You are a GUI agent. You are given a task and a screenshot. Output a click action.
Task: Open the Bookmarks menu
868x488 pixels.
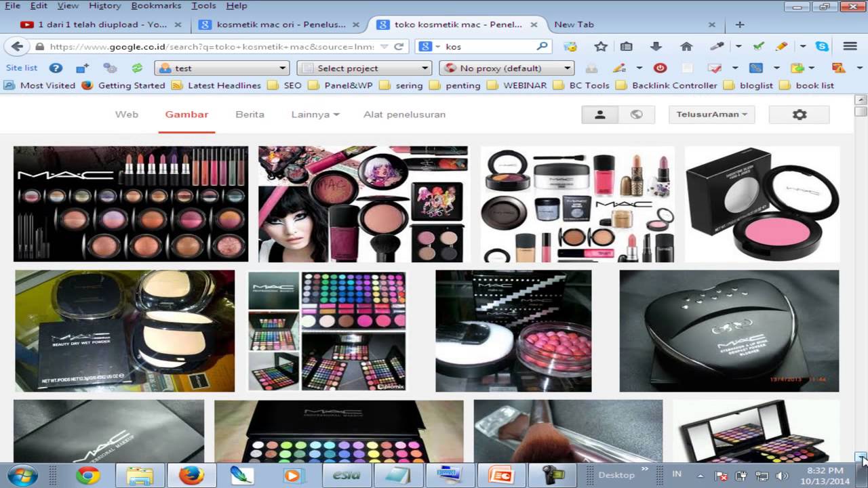pyautogui.click(x=157, y=5)
